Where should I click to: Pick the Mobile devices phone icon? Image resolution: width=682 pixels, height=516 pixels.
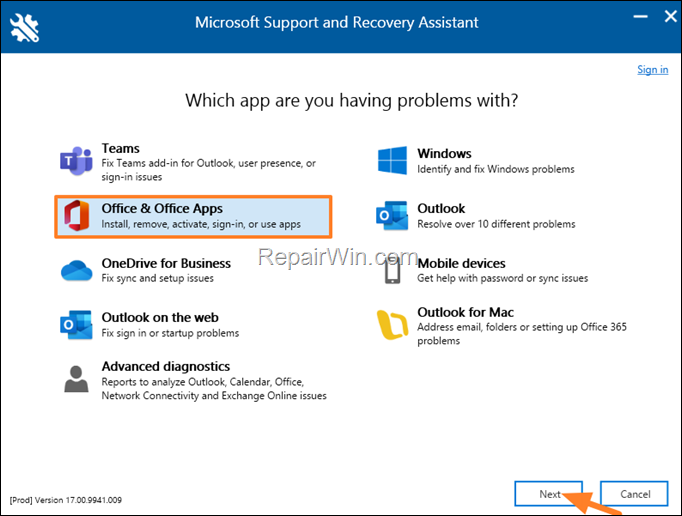pyautogui.click(x=393, y=271)
